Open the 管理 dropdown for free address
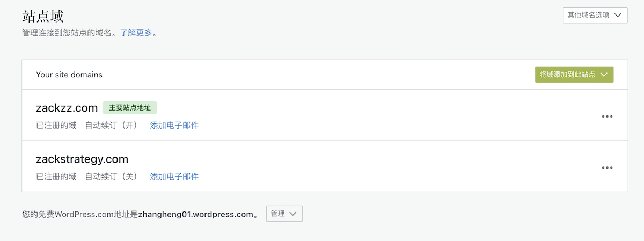 [x=284, y=214]
